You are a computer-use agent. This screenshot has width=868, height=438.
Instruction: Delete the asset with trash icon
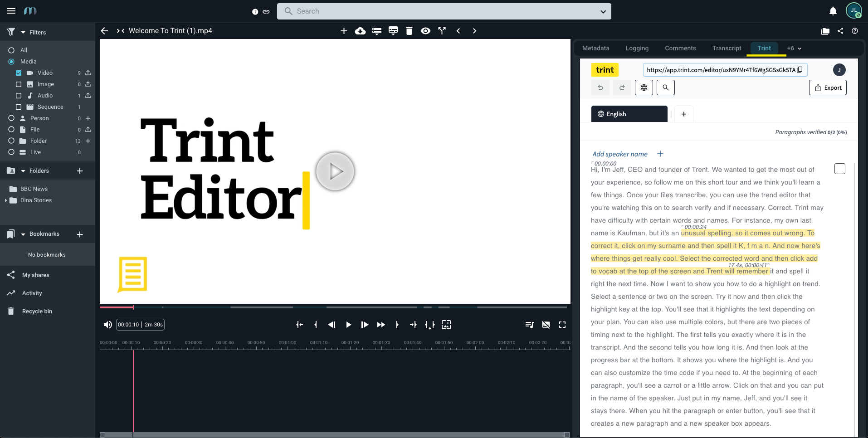click(409, 31)
